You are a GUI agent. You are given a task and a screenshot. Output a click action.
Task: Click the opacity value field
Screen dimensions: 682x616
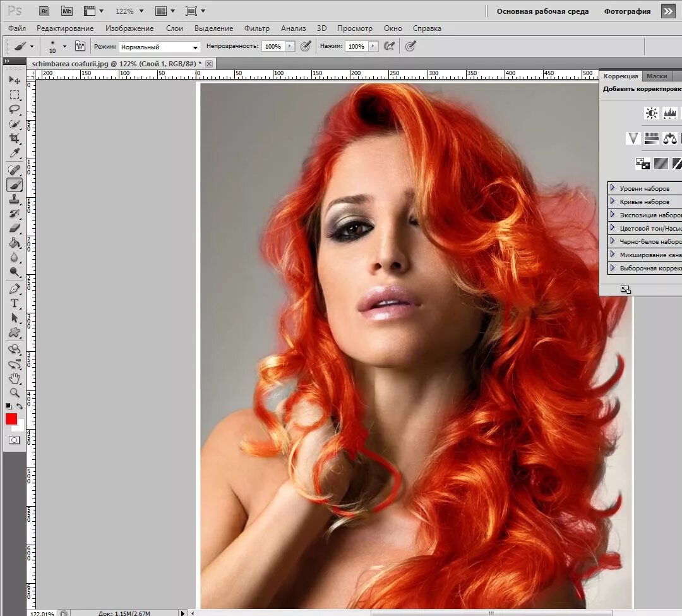point(273,46)
